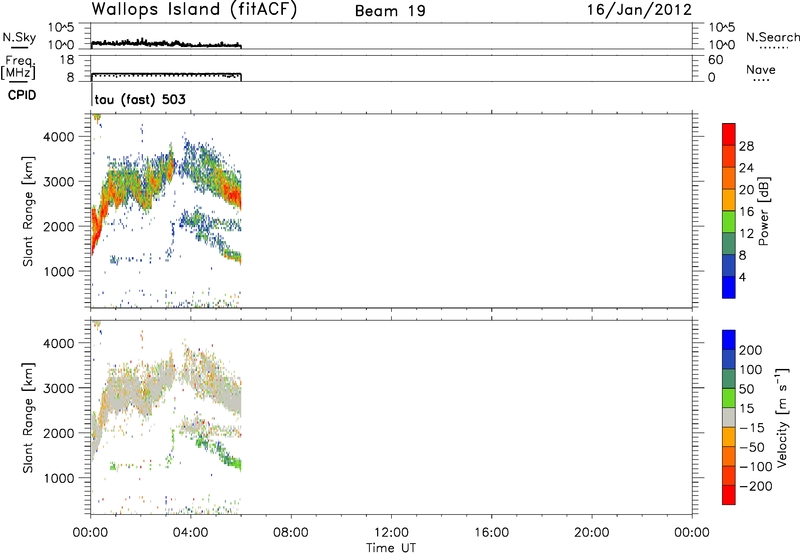Click the '20:00' time axis tick label

tap(592, 533)
